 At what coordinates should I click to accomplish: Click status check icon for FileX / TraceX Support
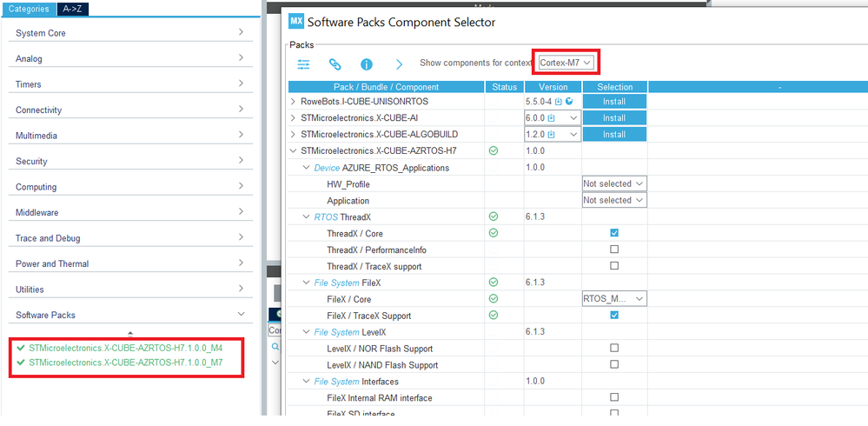click(x=494, y=316)
